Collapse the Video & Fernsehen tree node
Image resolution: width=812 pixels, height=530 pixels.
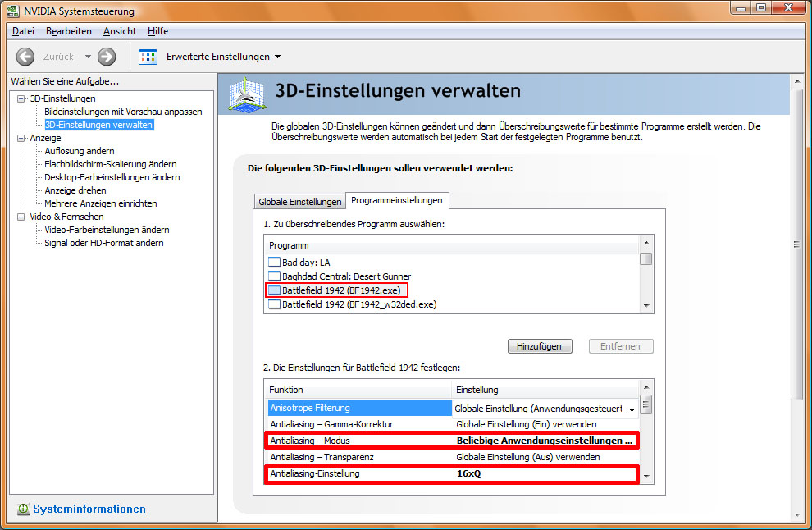coord(21,217)
